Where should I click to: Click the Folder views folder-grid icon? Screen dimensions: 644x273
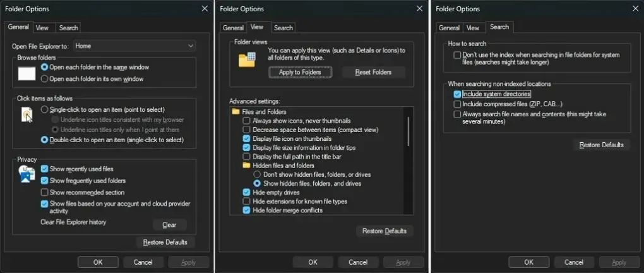247,59
